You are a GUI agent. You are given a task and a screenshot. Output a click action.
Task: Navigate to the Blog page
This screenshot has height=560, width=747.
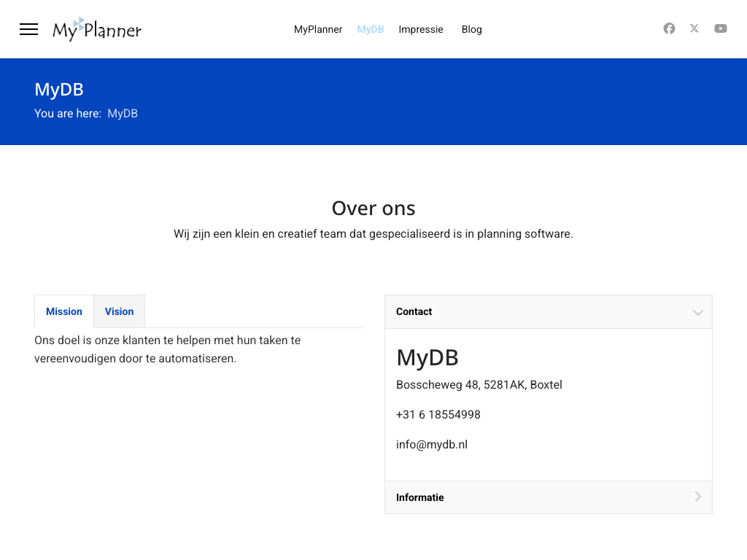472,29
